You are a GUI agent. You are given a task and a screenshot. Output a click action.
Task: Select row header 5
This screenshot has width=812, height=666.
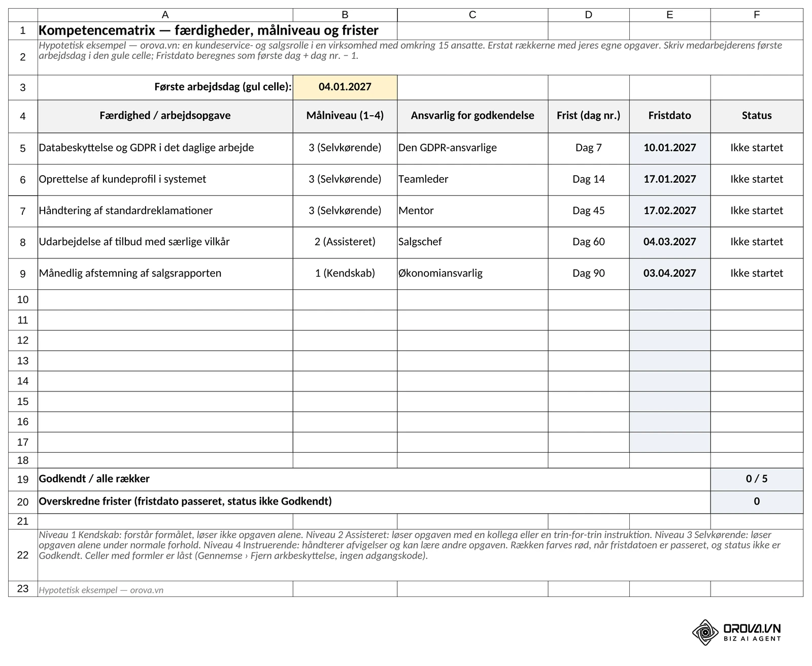click(23, 148)
